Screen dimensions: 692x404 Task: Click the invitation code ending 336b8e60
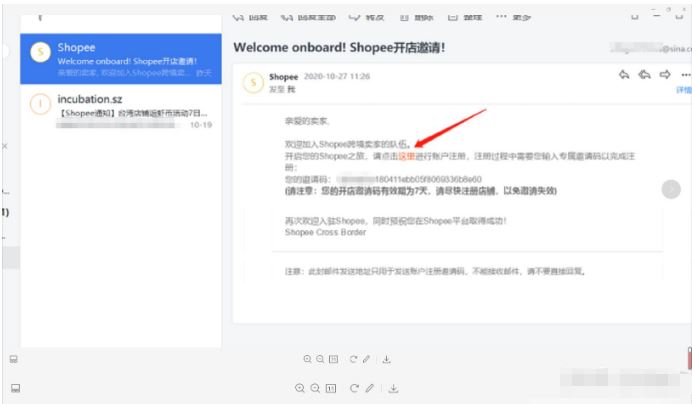point(410,179)
